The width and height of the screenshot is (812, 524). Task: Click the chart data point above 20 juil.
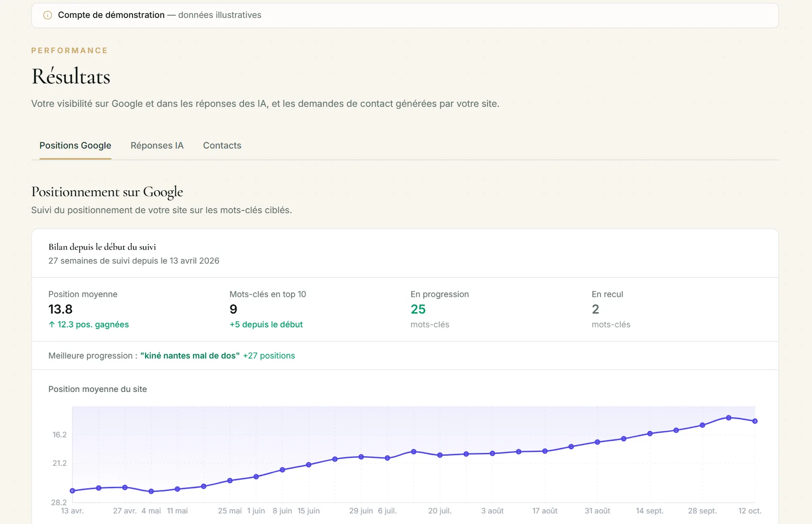pos(440,455)
